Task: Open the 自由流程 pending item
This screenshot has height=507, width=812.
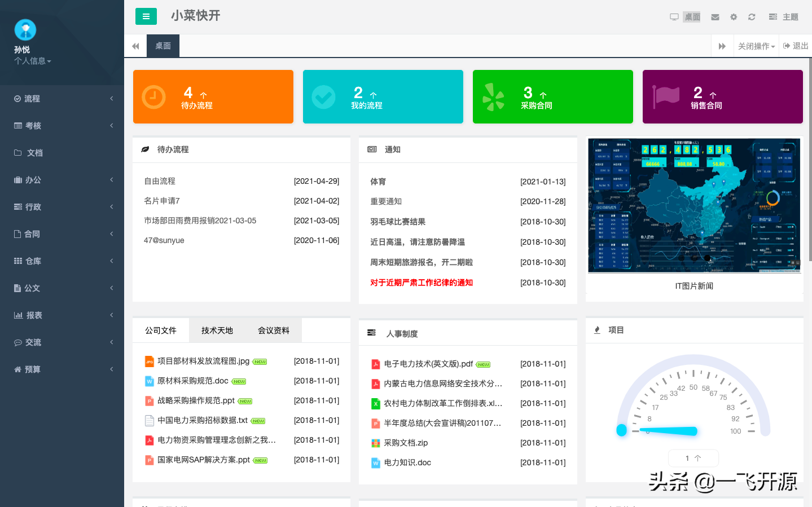Action: pos(160,181)
